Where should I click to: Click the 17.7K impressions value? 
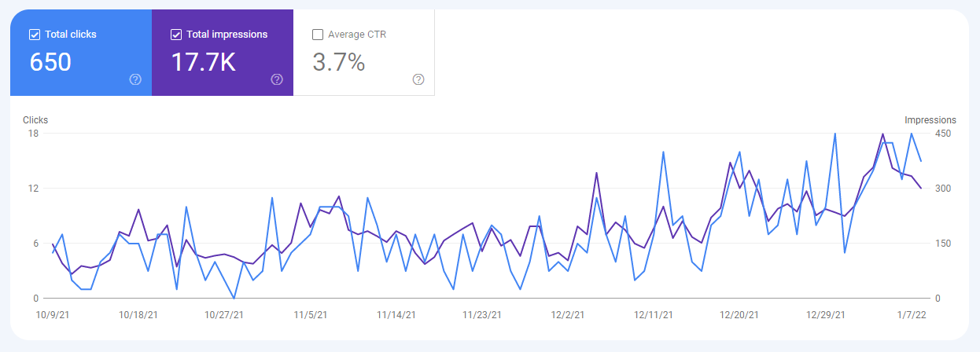(203, 62)
